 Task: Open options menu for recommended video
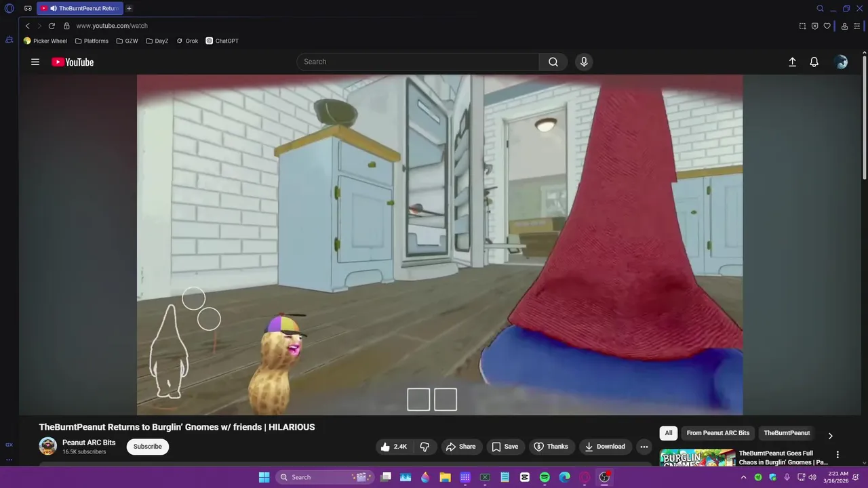pyautogui.click(x=837, y=455)
